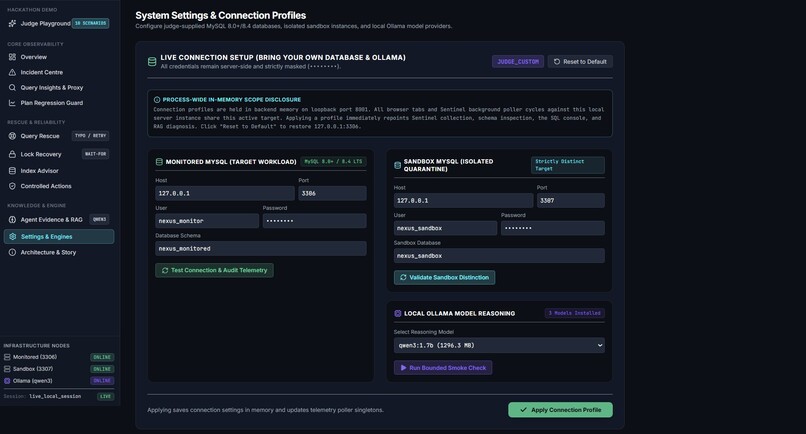Click the Overview grid icon
This screenshot has width=806, height=434.
[12, 57]
